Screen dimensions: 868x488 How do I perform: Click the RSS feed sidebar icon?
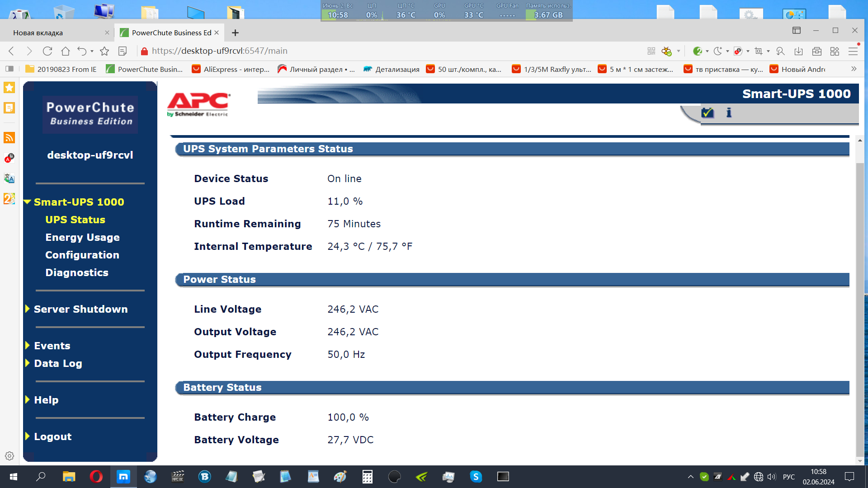(9, 138)
